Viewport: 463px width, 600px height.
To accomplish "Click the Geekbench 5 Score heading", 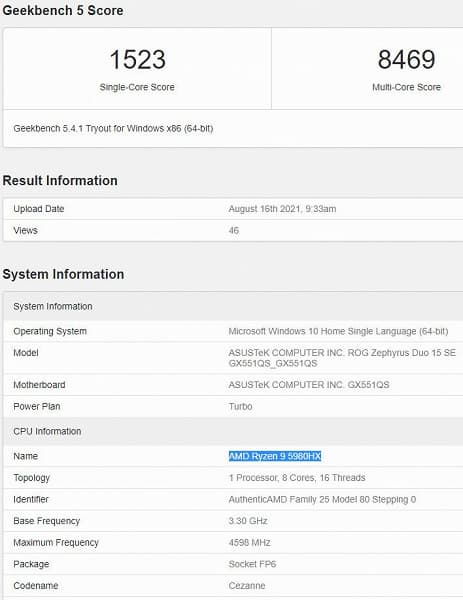I will tap(63, 10).
